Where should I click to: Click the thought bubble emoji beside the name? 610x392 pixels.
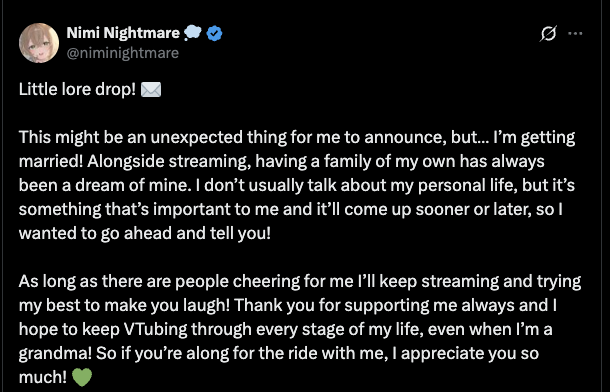click(193, 33)
